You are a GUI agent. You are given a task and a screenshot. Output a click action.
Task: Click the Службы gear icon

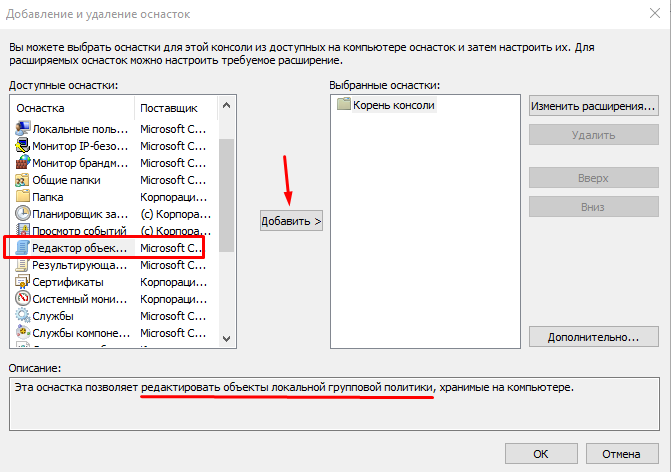coord(22,316)
